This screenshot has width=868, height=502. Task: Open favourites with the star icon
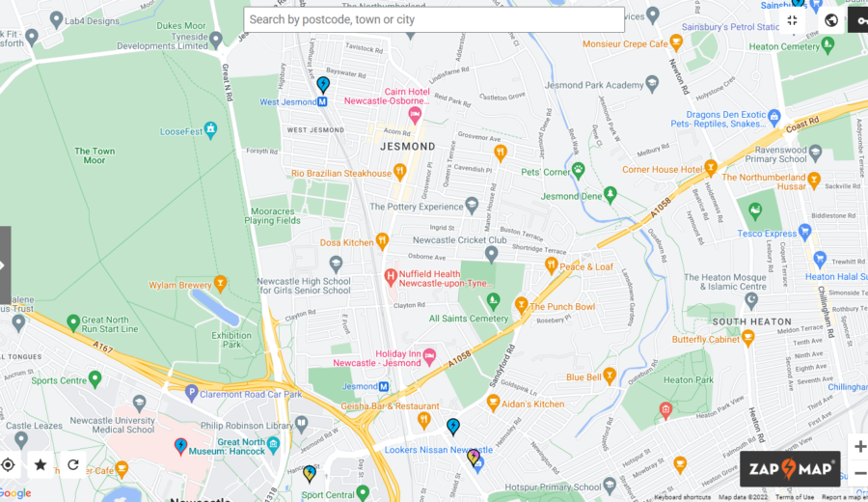(41, 465)
